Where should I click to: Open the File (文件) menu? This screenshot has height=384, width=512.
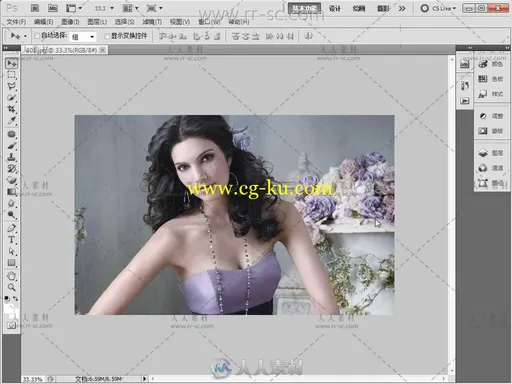click(x=16, y=22)
